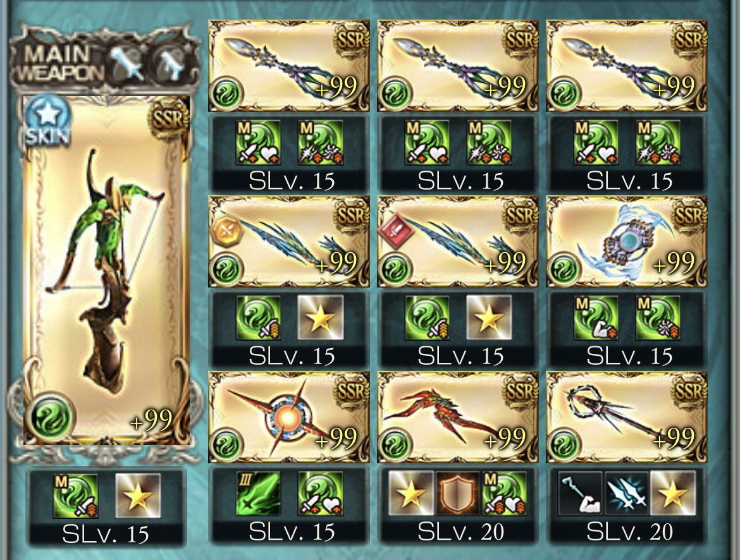
Task: Click the staff and arm skill icon
Action: (x=581, y=493)
